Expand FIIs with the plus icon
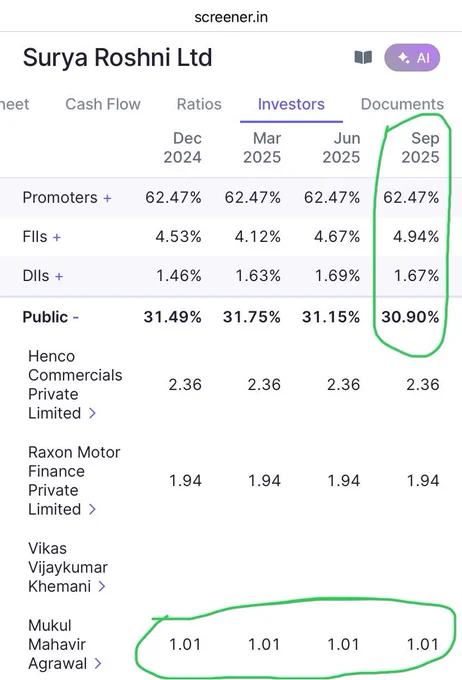The height and width of the screenshot is (680, 462). (57, 237)
